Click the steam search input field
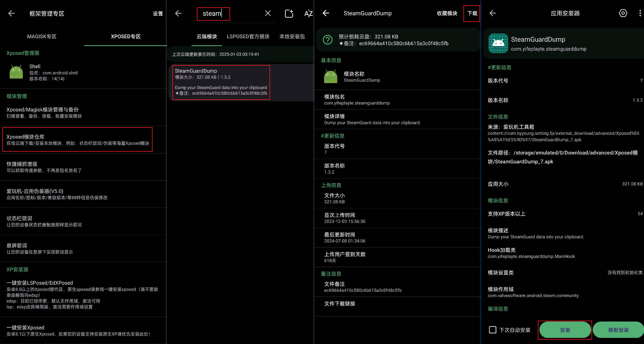Screen dimensions: 644x344 click(213, 14)
